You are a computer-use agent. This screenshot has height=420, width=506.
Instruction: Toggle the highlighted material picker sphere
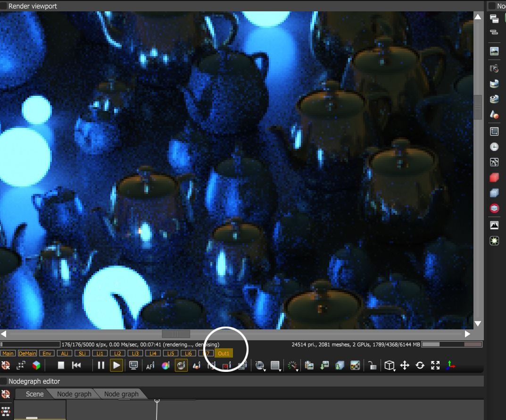pyautogui.click(x=181, y=365)
